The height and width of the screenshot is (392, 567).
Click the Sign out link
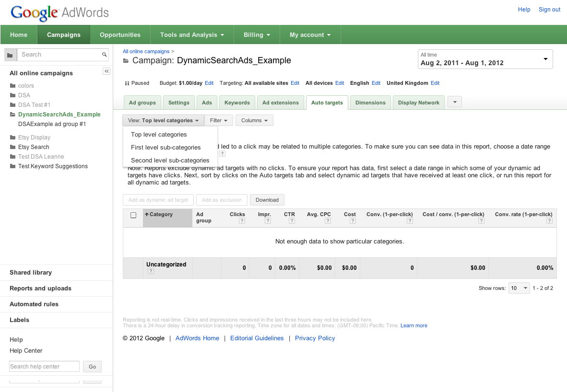(x=549, y=10)
